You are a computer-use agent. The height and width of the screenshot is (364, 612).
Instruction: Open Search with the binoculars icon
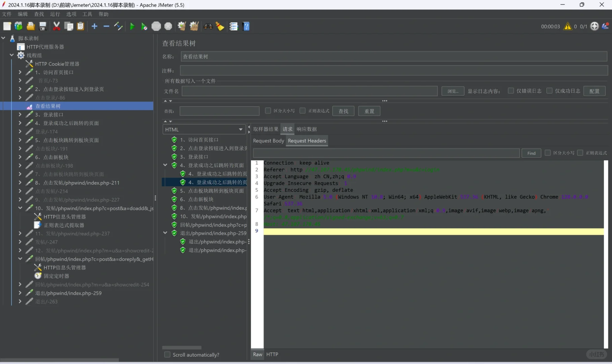tap(208, 26)
